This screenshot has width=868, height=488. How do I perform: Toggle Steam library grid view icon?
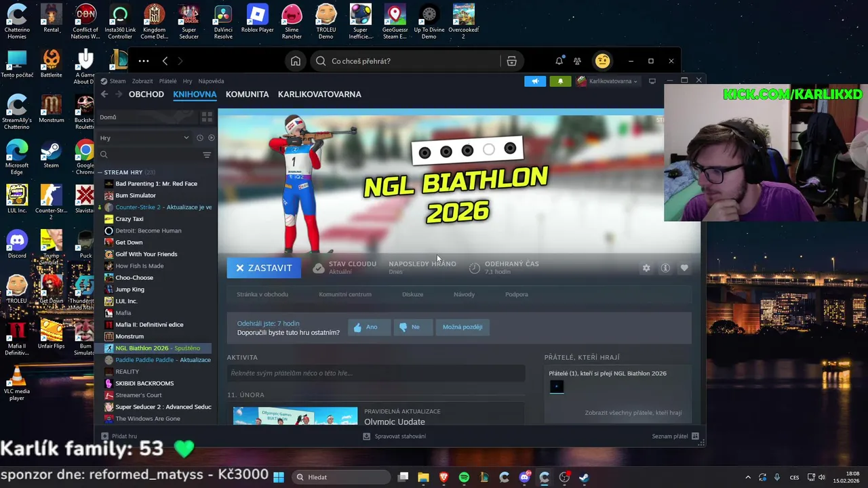pyautogui.click(x=207, y=117)
